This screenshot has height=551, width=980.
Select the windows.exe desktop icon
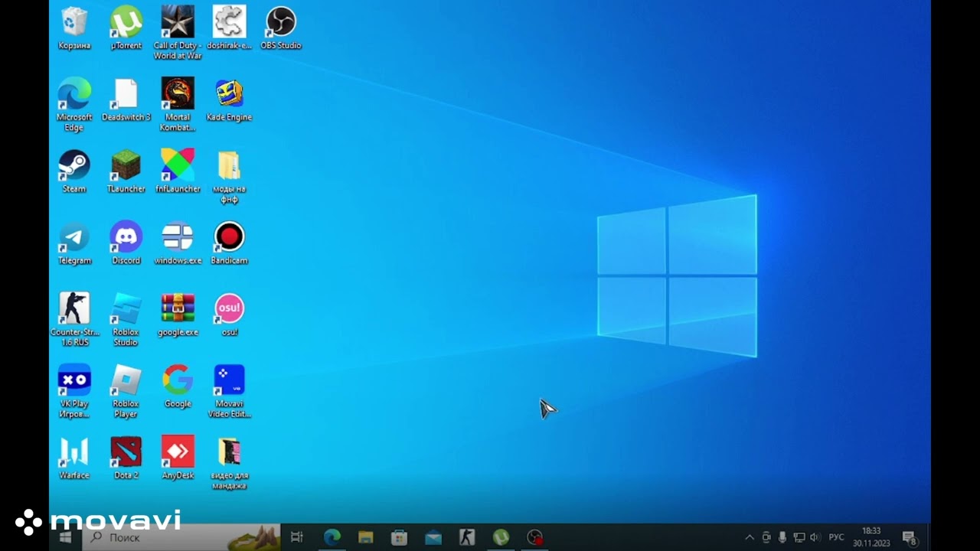pyautogui.click(x=178, y=243)
